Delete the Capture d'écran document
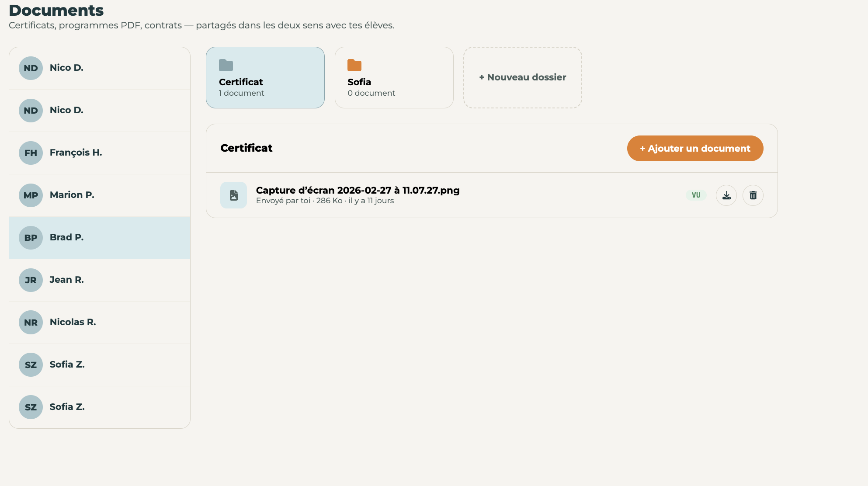 (753, 195)
